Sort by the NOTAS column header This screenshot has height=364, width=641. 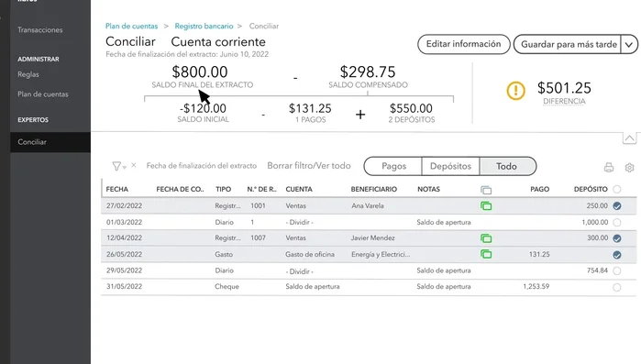[x=428, y=189]
